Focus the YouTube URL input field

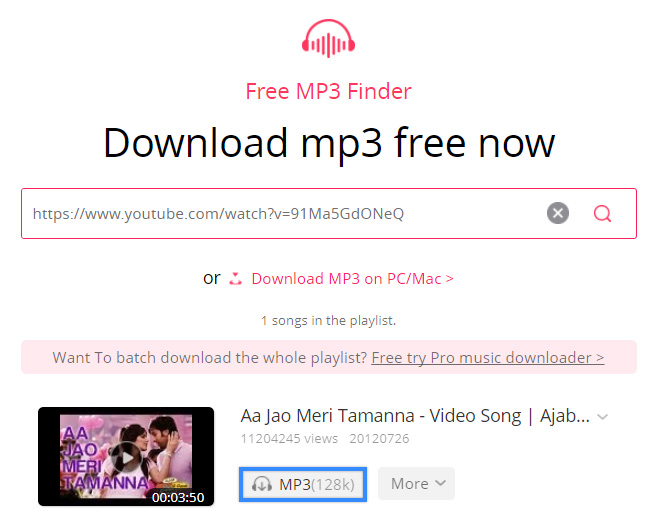[282, 213]
